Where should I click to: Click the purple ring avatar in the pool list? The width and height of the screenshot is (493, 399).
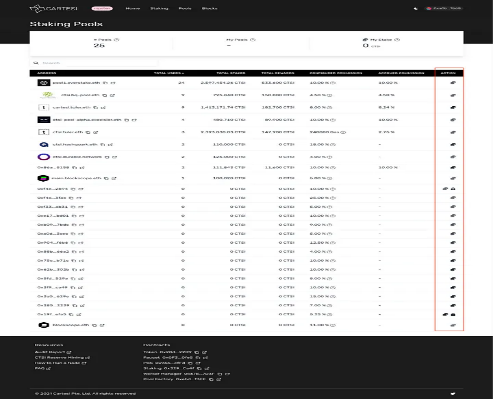tap(44, 157)
